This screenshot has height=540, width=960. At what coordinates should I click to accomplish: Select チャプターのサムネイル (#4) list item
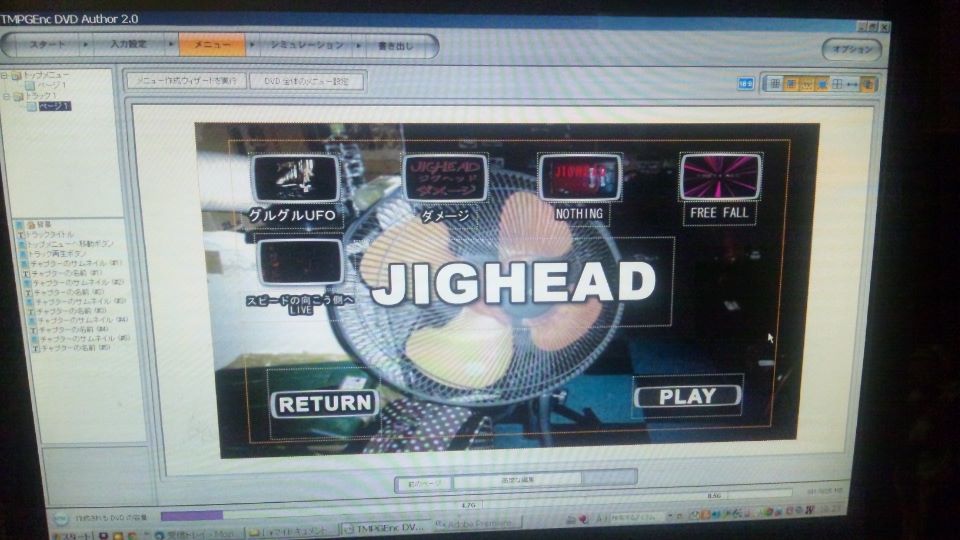[83, 320]
